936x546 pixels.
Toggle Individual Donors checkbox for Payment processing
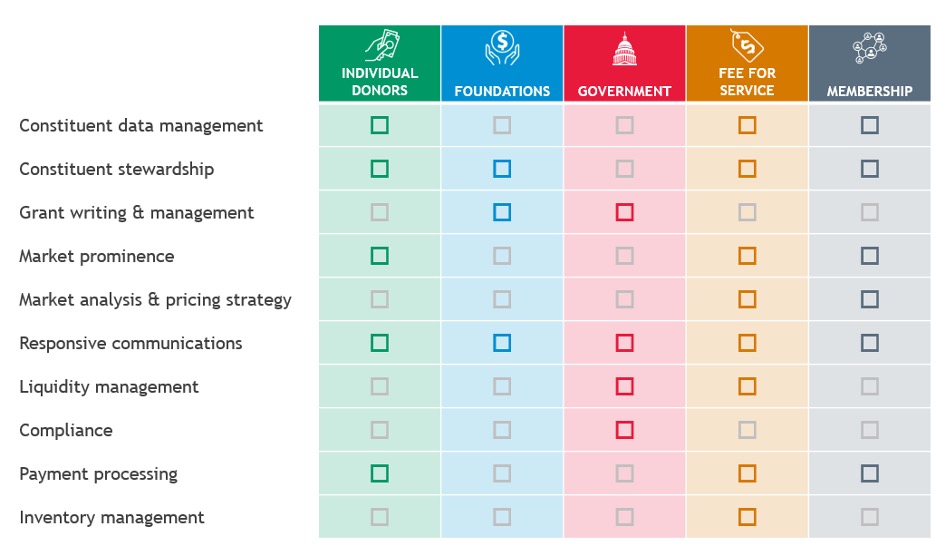coord(379,474)
